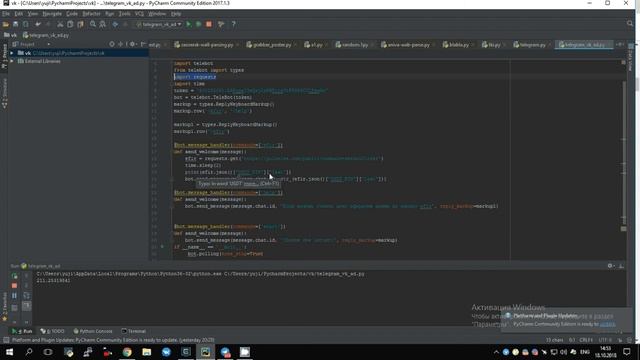This screenshot has height=360, width=640.
Task: Click the Save All toolbar icon
Action: (16, 24)
